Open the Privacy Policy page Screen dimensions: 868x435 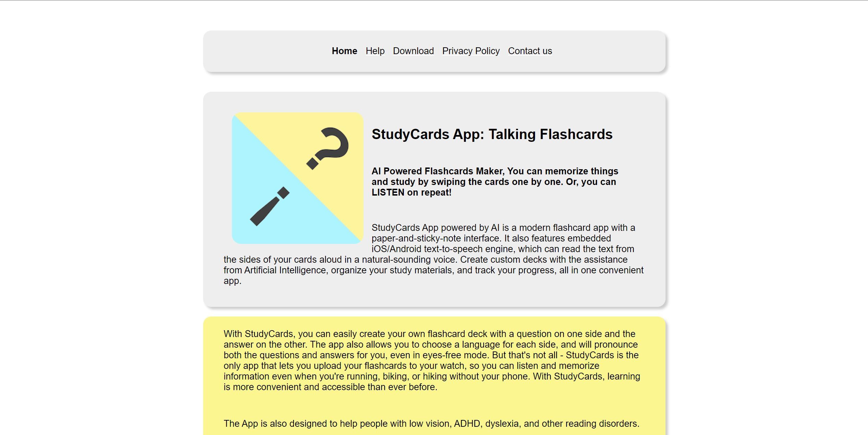point(470,50)
